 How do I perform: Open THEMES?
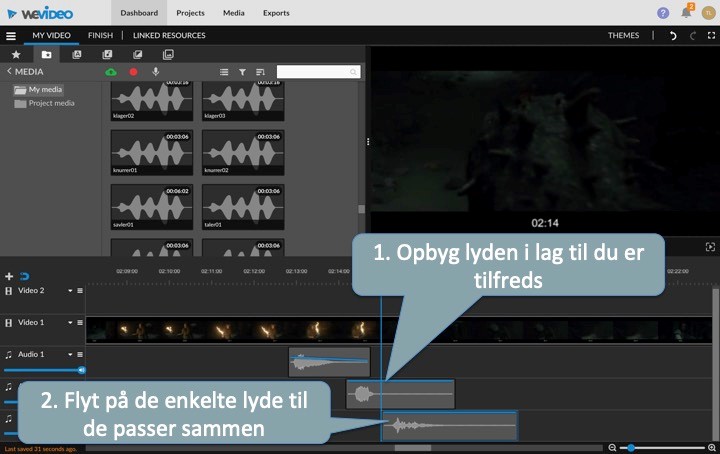click(x=624, y=35)
